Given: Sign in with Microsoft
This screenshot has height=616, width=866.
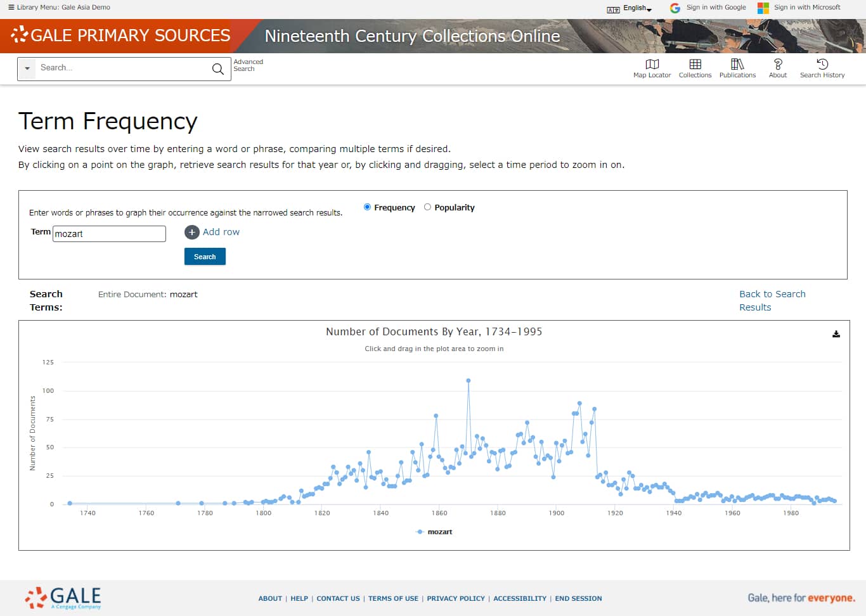Looking at the screenshot, I should click(799, 8).
